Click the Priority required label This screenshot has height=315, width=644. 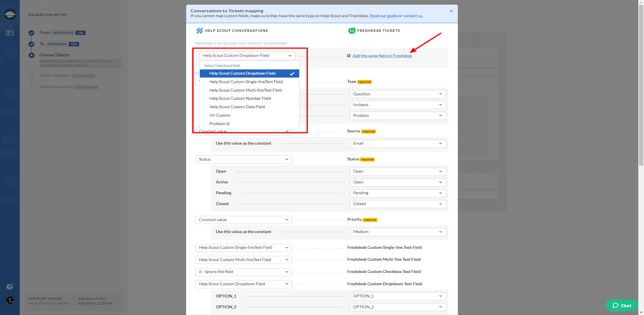(362, 219)
